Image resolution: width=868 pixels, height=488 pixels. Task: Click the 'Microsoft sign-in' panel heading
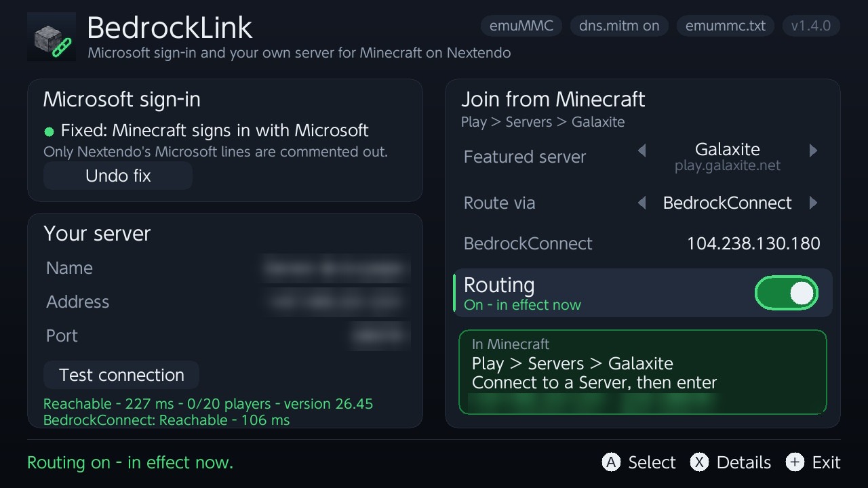122,100
